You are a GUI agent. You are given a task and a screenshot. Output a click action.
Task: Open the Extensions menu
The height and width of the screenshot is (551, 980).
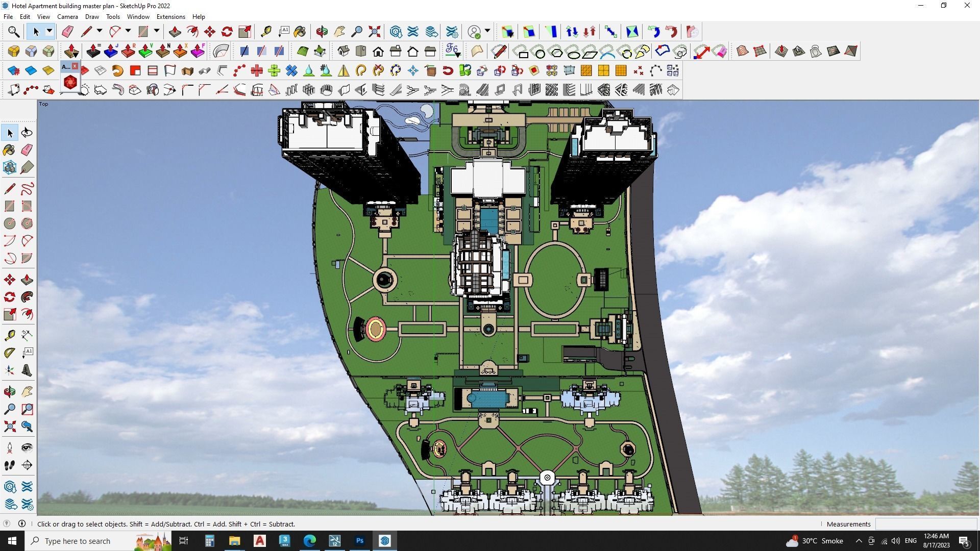point(170,17)
